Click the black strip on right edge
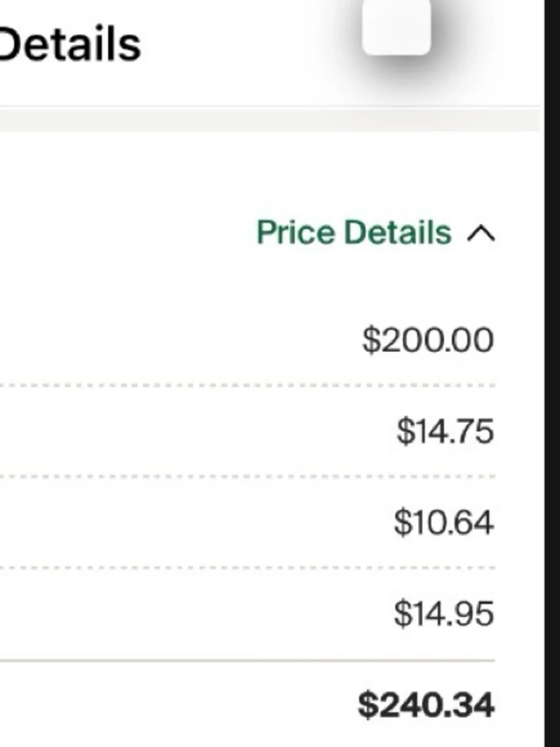The width and height of the screenshot is (560, 747). click(x=552, y=373)
